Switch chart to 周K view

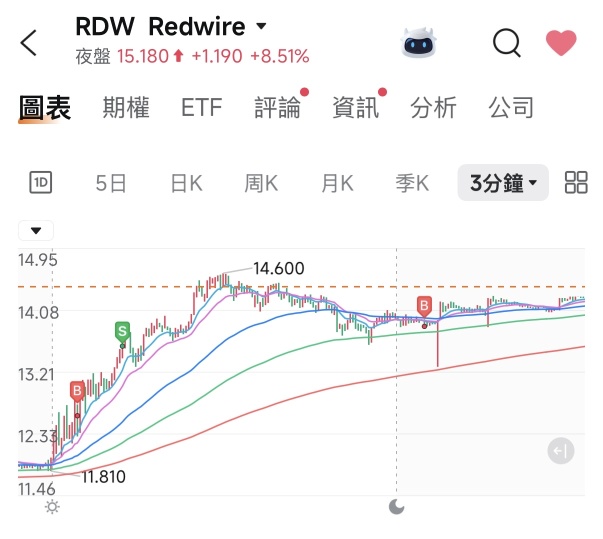[x=261, y=183]
